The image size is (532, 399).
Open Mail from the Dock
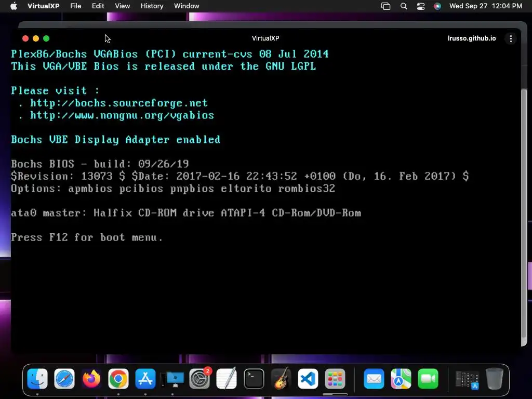tap(374, 379)
